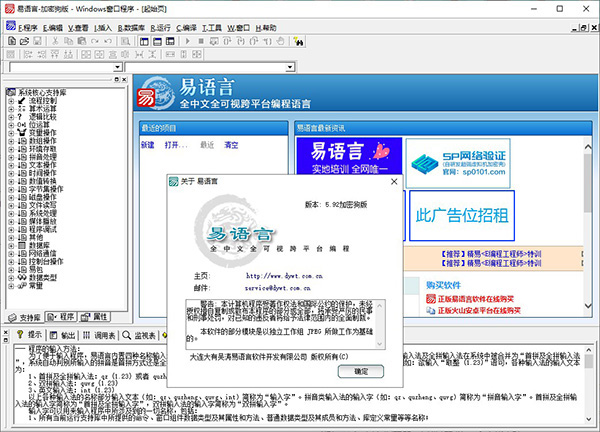Image resolution: width=600 pixels, height=432 pixels.
Task: Click the glasses icon beside 数据类型
Action: coord(21,277)
